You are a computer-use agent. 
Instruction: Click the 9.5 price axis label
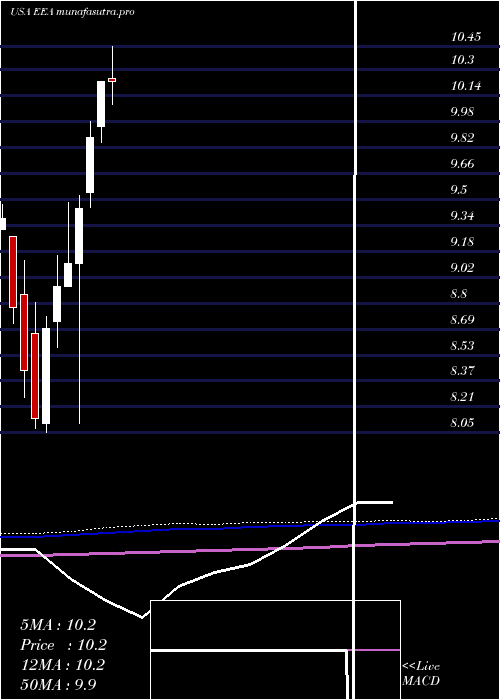458,190
